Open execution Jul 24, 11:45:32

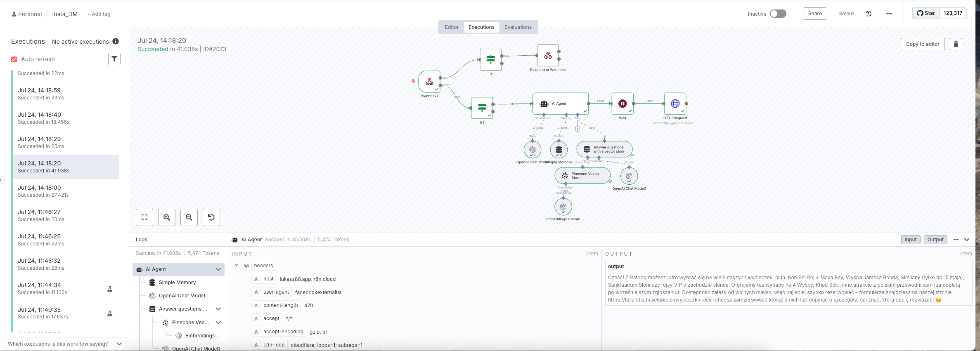[66, 264]
